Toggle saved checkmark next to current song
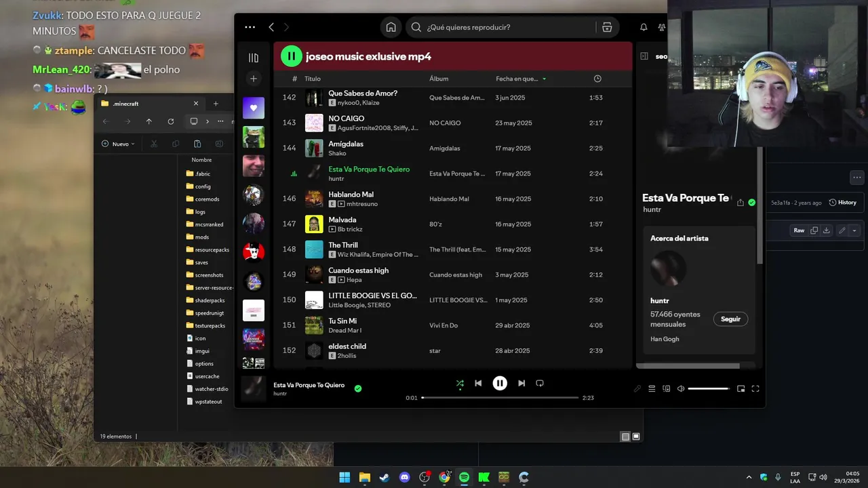The width and height of the screenshot is (868, 488). (358, 388)
